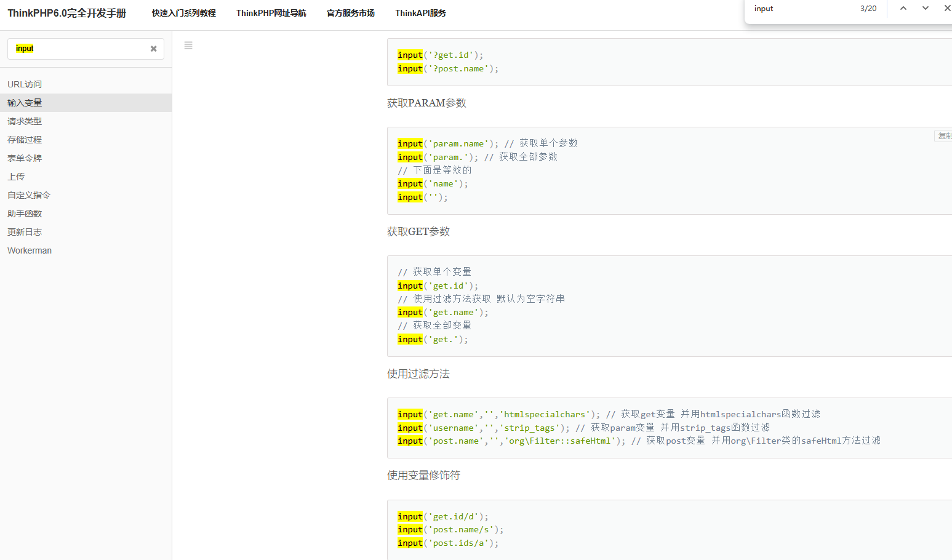Open the Workerman sidebar entry
This screenshot has height=560, width=952.
pyautogui.click(x=30, y=250)
